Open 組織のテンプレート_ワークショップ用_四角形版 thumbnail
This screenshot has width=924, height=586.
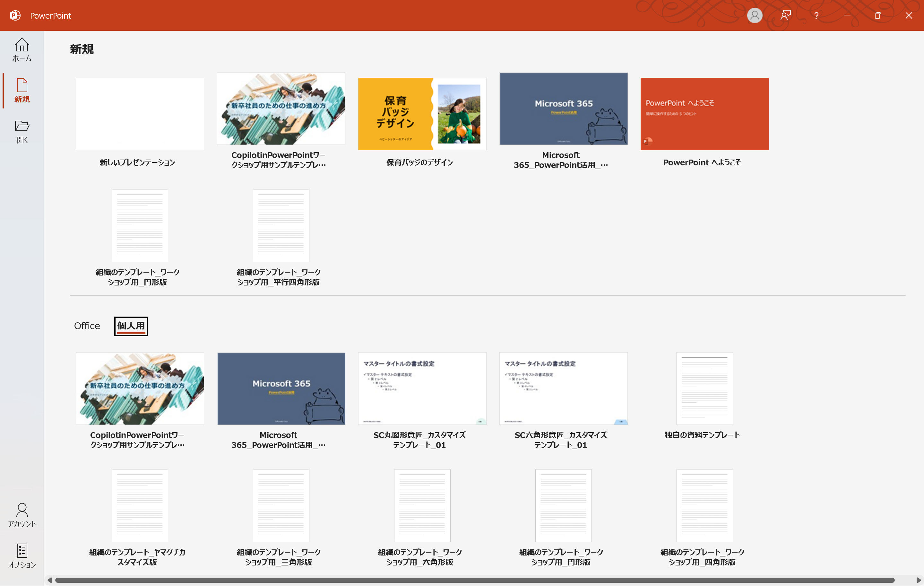click(704, 505)
